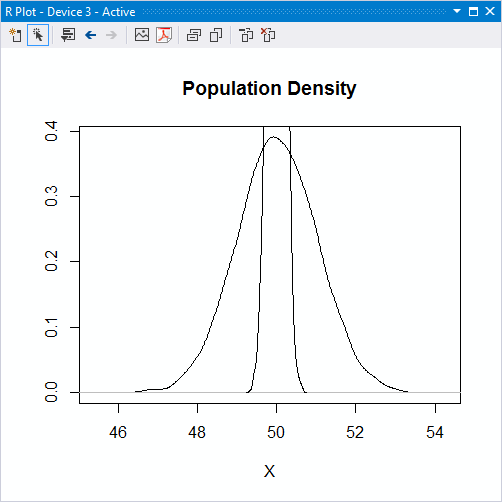The image size is (502, 502).
Task: Copy plot as metafile
Action: [x=216, y=35]
